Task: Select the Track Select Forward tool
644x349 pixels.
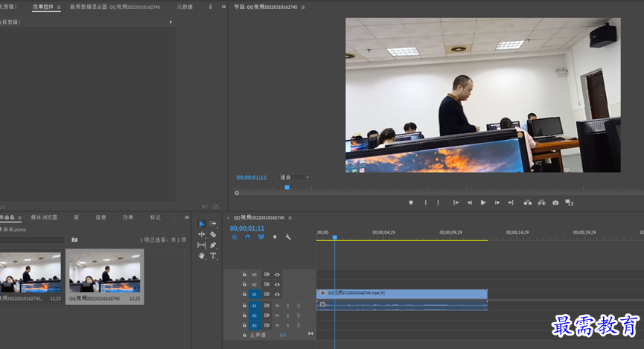Action: tap(213, 224)
